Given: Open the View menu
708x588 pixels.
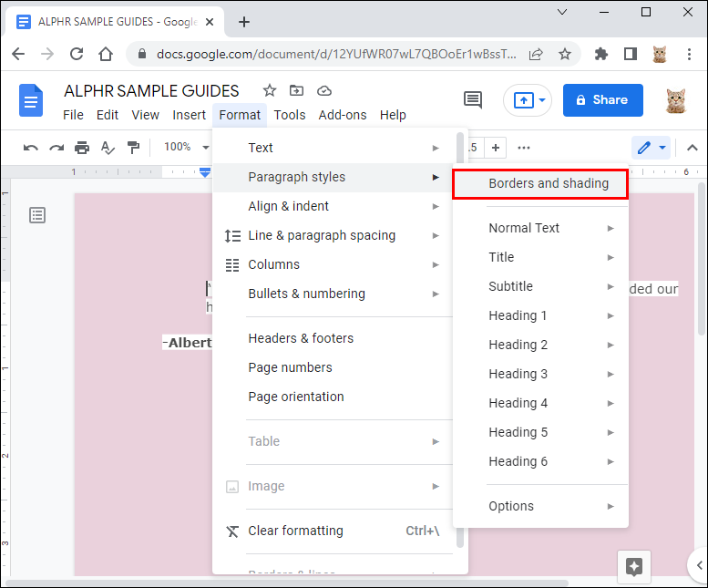Looking at the screenshot, I should [146, 115].
